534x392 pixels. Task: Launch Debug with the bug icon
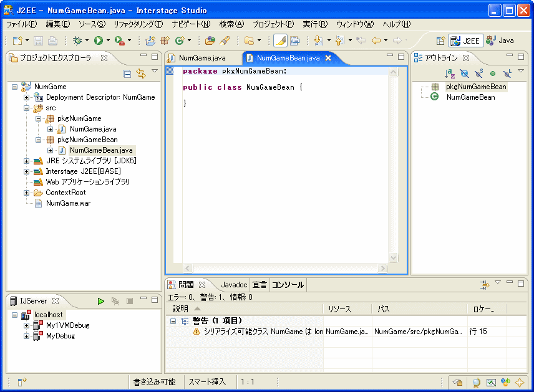pos(77,41)
